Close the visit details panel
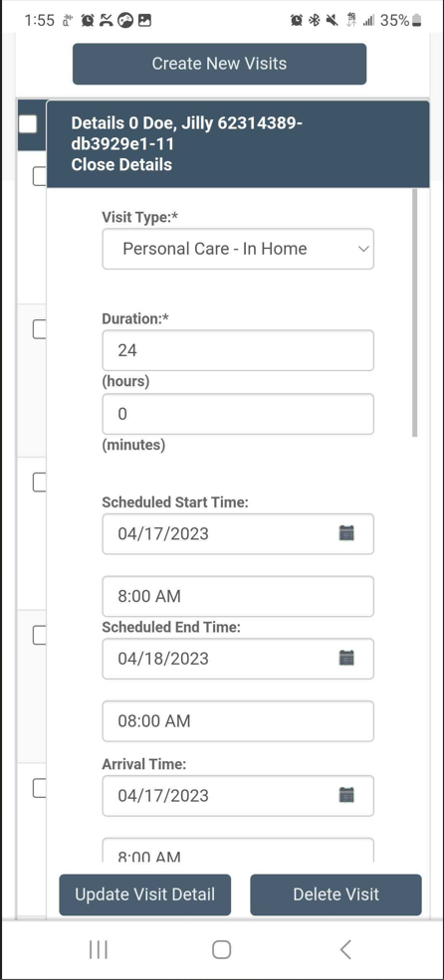Image resolution: width=444 pixels, height=980 pixels. tap(121, 164)
